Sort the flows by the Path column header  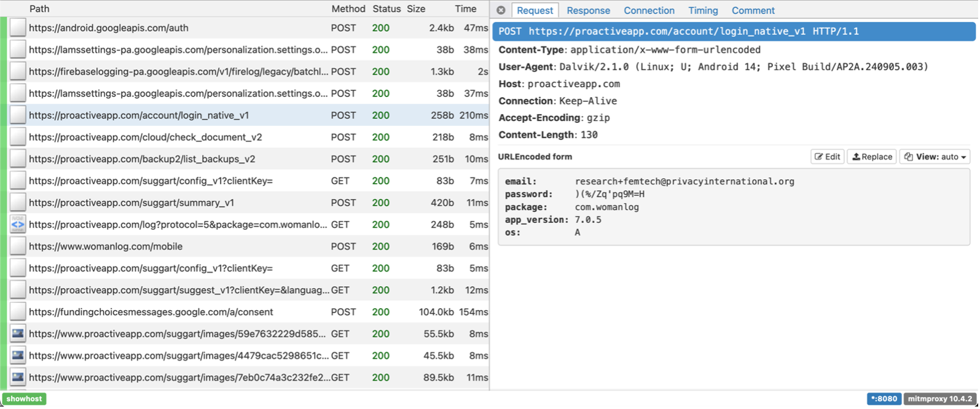[39, 9]
